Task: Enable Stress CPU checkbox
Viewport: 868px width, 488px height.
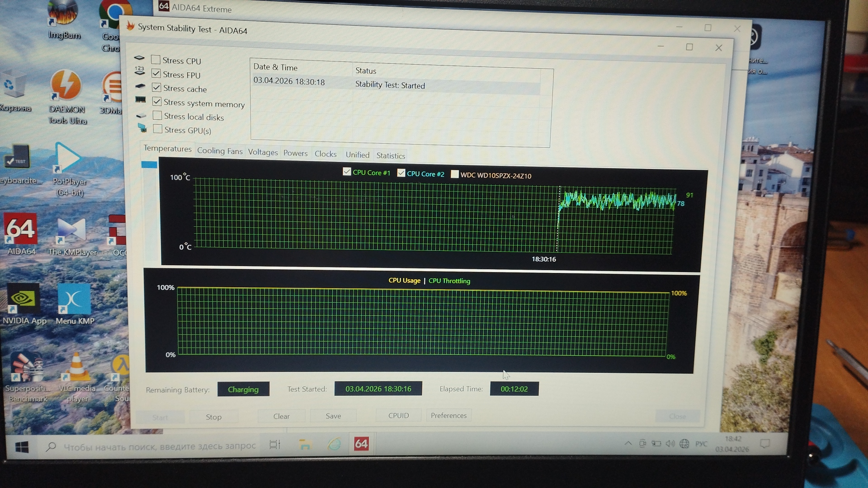Action: pyautogui.click(x=156, y=60)
